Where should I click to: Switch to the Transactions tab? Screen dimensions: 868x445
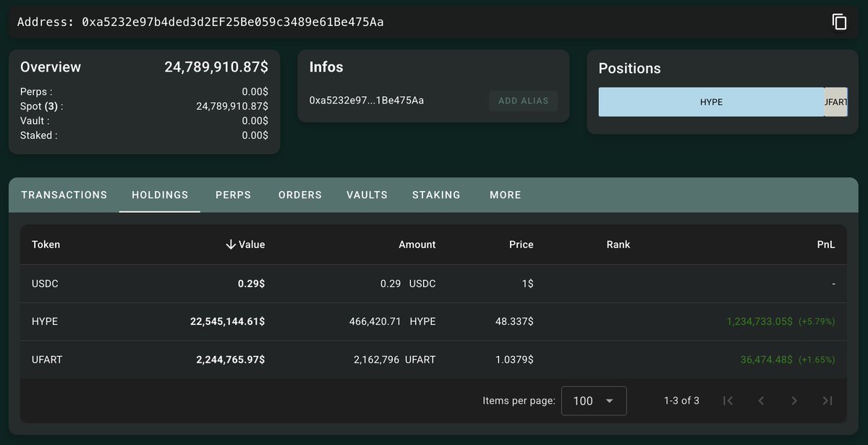64,195
